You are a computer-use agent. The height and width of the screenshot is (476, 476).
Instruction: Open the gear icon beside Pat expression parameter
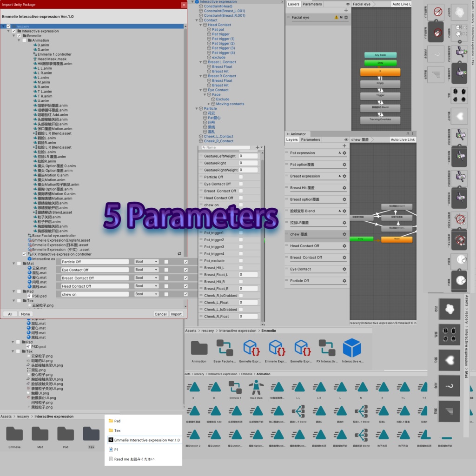coord(344,152)
